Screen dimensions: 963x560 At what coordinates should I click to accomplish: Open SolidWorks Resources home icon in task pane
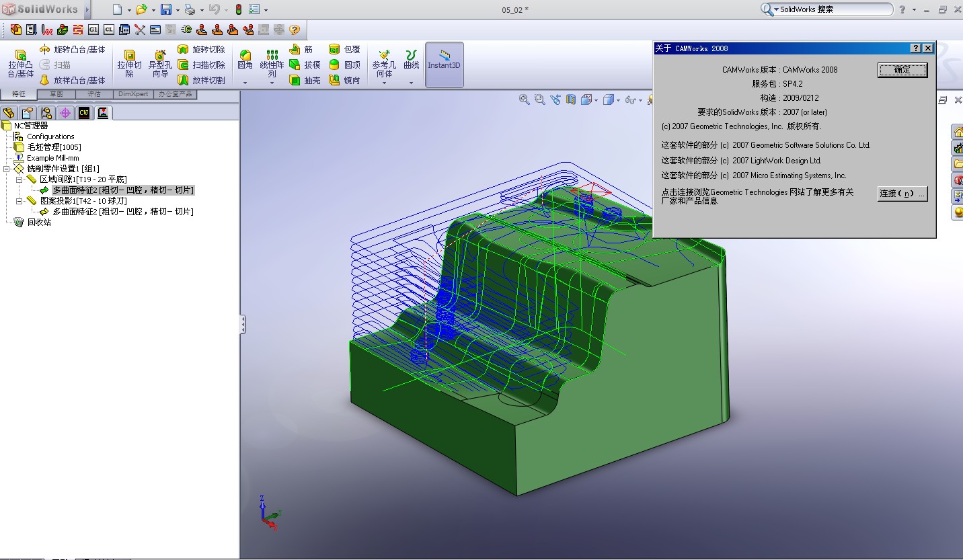(958, 131)
